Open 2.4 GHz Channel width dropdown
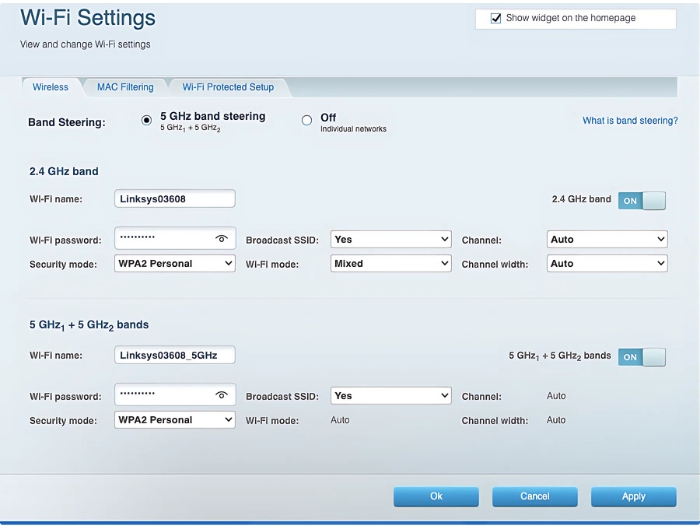Viewport: 700px width, 528px height. coord(607,263)
